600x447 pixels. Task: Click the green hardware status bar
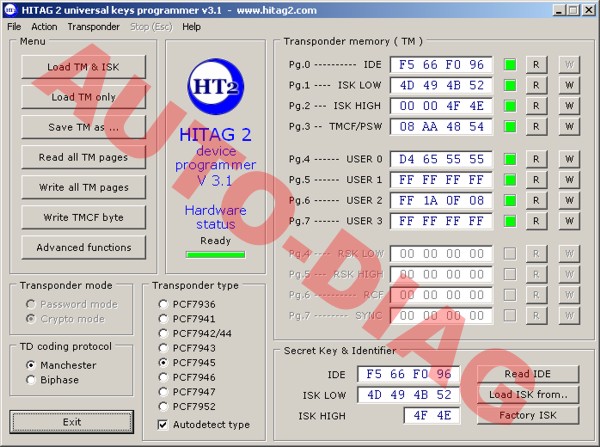pos(215,255)
